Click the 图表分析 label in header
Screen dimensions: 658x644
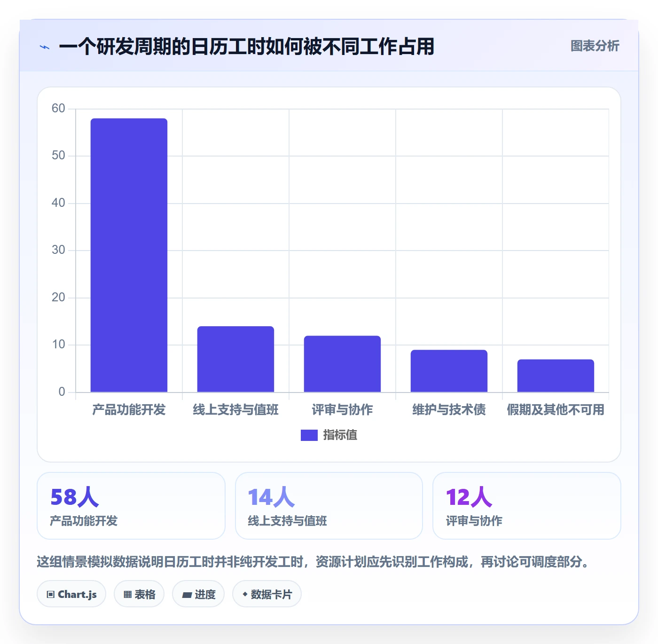pos(595,46)
